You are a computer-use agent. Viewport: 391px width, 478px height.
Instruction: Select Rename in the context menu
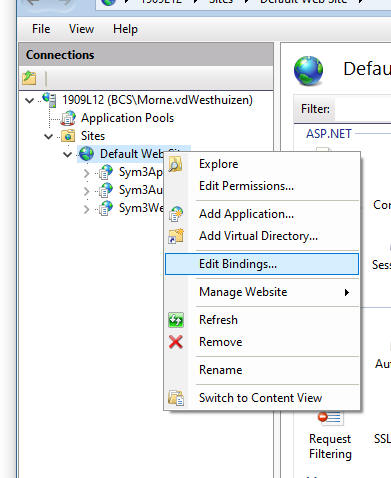click(x=220, y=370)
